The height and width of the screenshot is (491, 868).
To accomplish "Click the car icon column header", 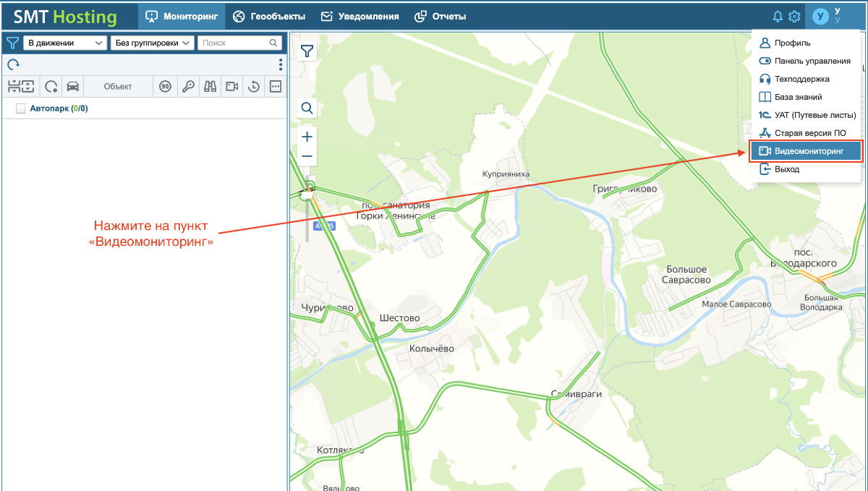I will click(x=72, y=87).
